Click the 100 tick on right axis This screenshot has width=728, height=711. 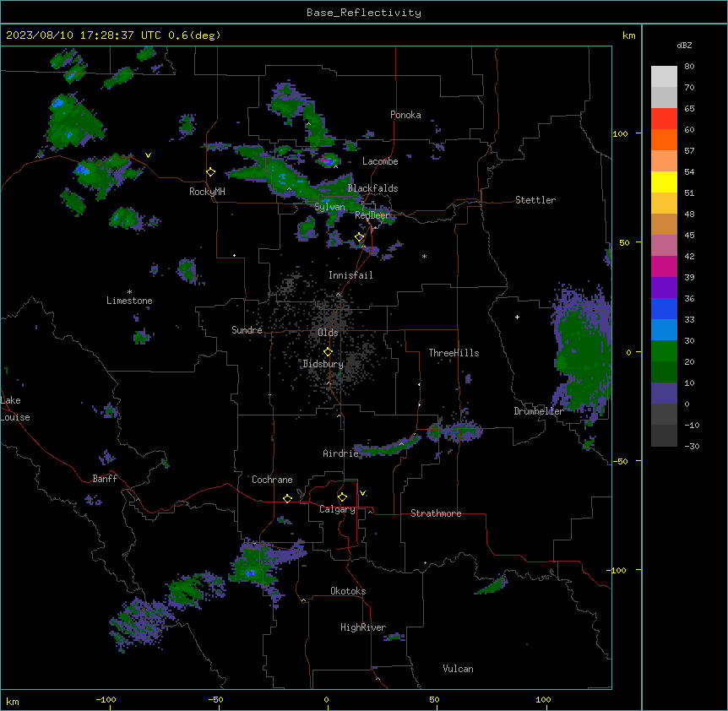tap(620, 133)
